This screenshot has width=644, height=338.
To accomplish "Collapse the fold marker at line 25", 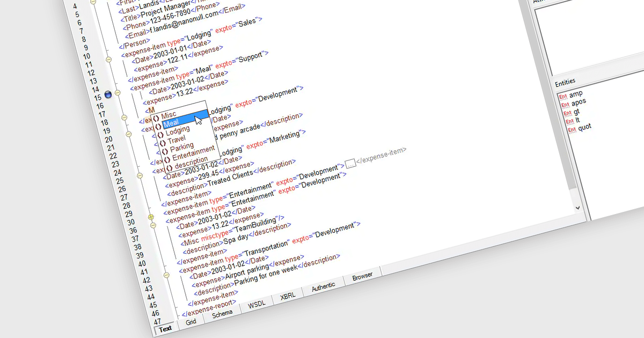I will coord(140,175).
